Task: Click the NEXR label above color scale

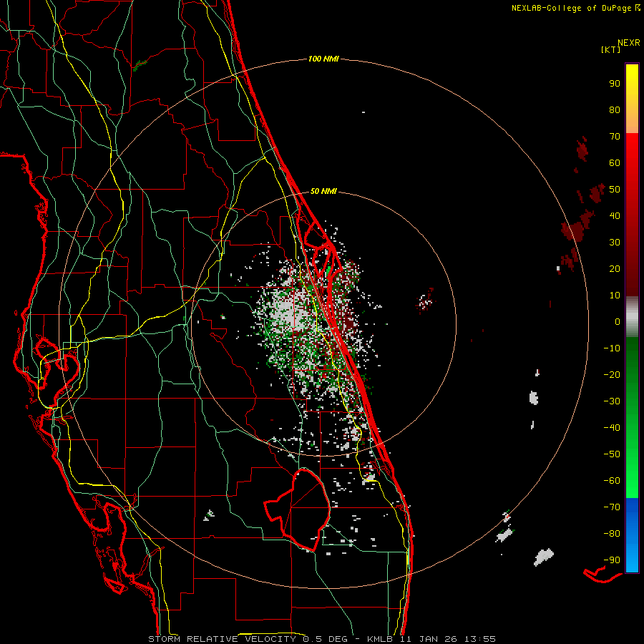Action: tap(628, 43)
